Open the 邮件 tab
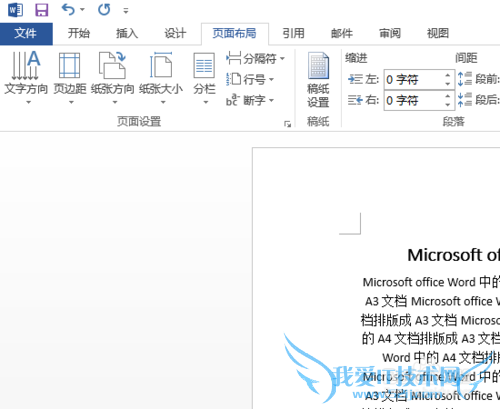 [x=342, y=33]
